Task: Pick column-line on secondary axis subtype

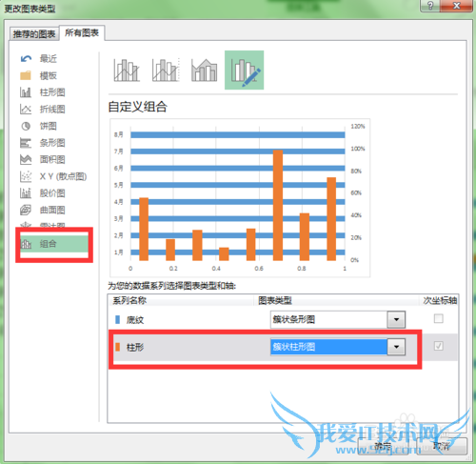Action: coord(166,71)
